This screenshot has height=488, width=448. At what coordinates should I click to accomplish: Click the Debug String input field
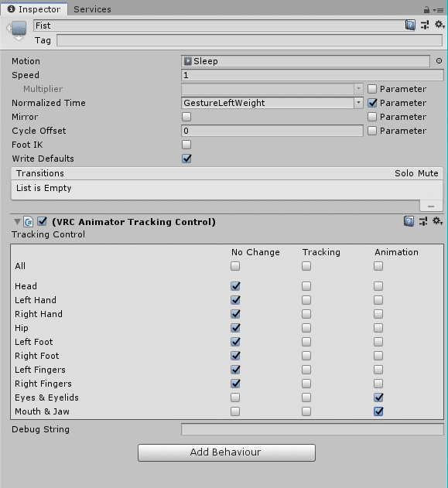[x=313, y=429]
